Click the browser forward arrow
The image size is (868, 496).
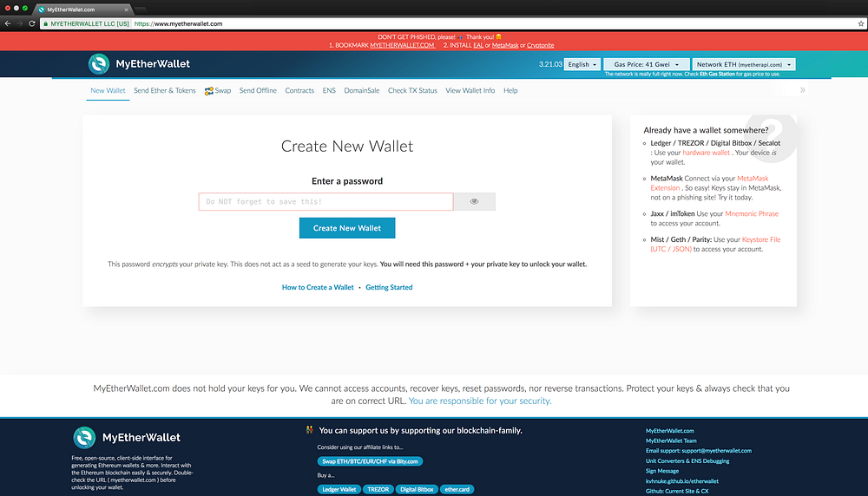[20, 23]
